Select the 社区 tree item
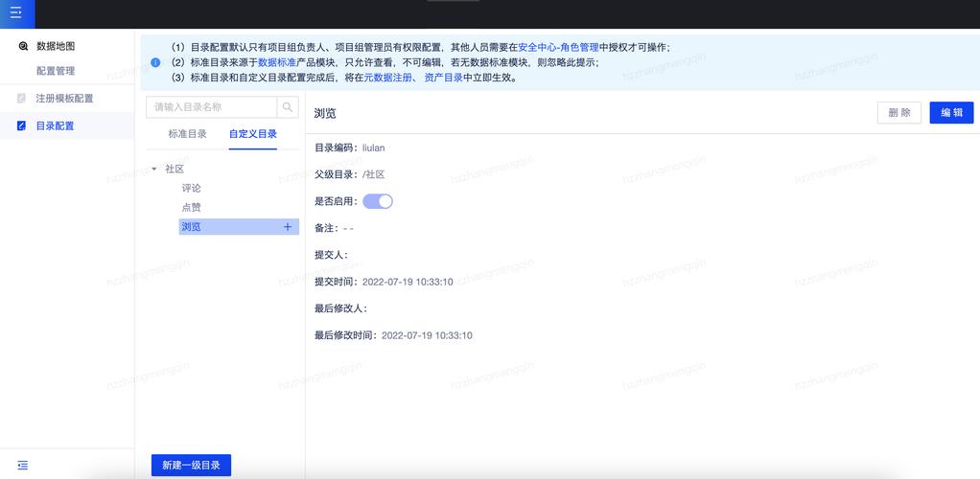980x479 pixels. pos(175,169)
